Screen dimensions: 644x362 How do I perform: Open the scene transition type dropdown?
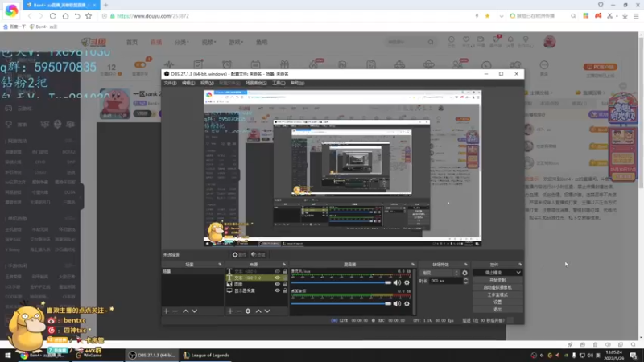[440, 273]
